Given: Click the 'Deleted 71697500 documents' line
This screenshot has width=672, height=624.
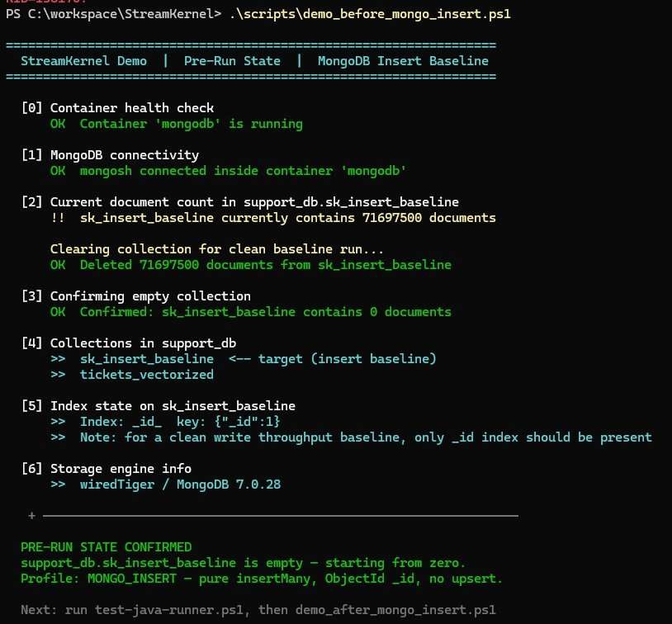Looking at the screenshot, I should tap(251, 265).
